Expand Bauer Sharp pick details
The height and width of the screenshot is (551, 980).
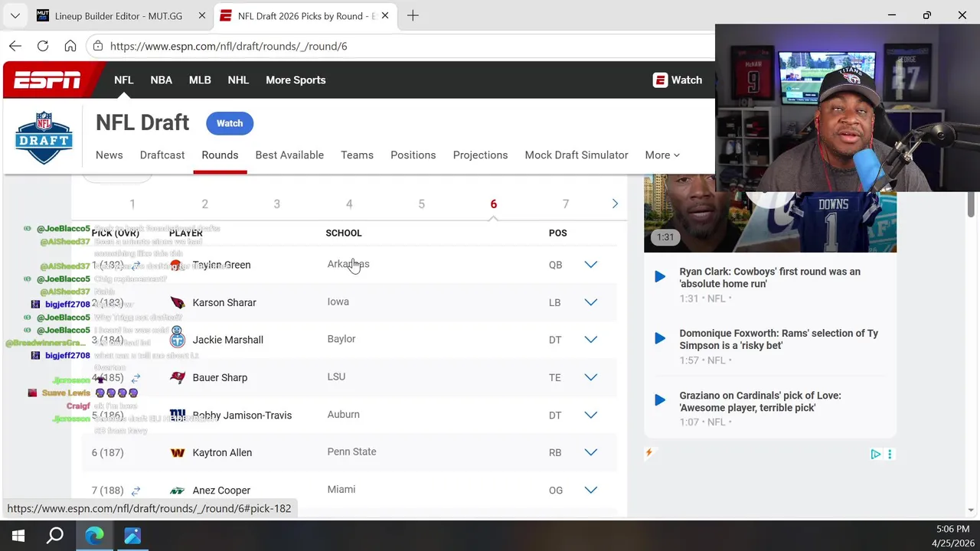pos(591,377)
